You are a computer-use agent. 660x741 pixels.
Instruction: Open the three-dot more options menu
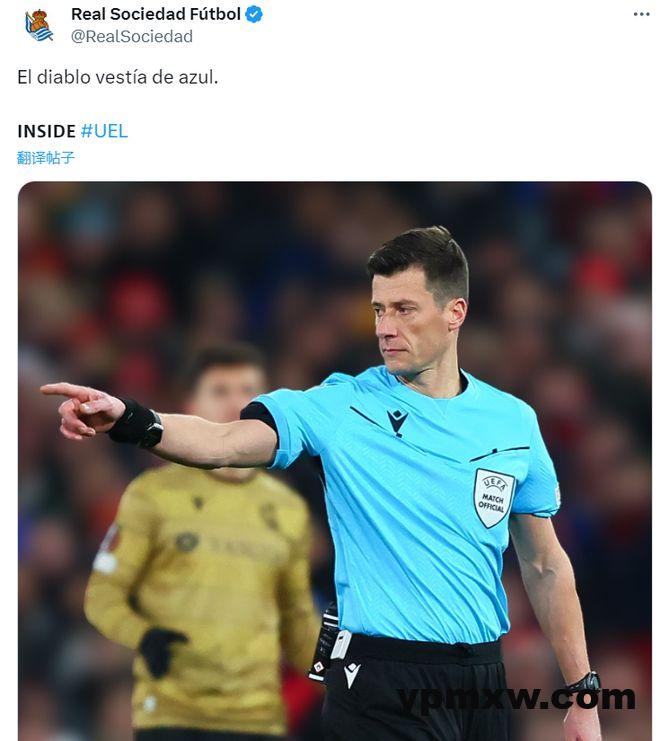coord(641,14)
